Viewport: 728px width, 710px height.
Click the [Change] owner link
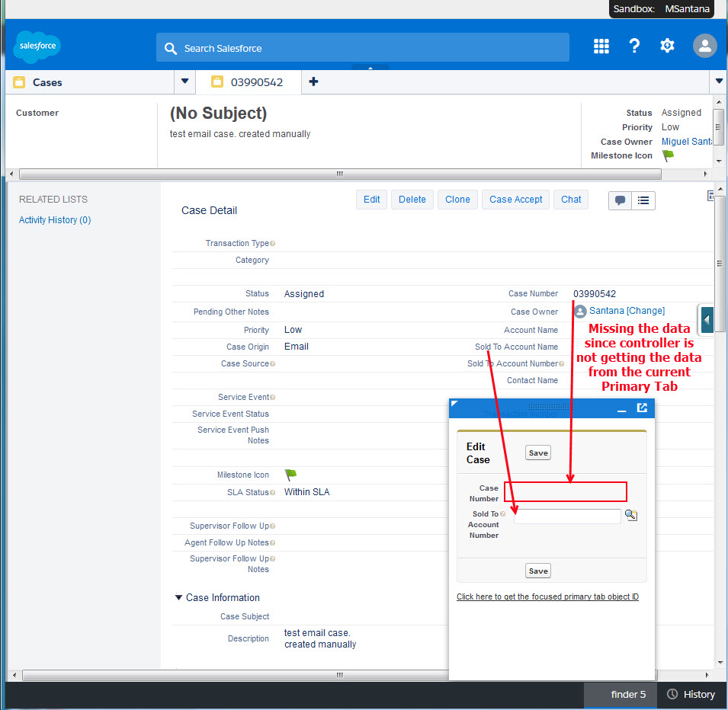(646, 311)
